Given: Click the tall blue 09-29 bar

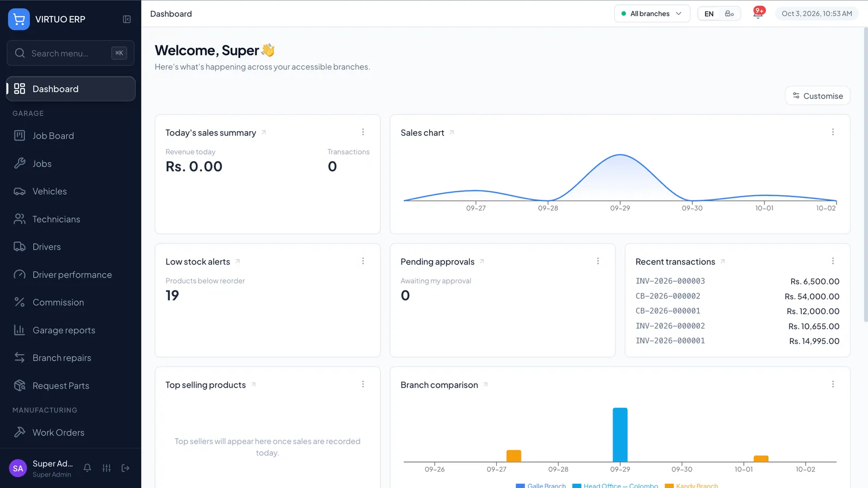Looking at the screenshot, I should (x=620, y=435).
